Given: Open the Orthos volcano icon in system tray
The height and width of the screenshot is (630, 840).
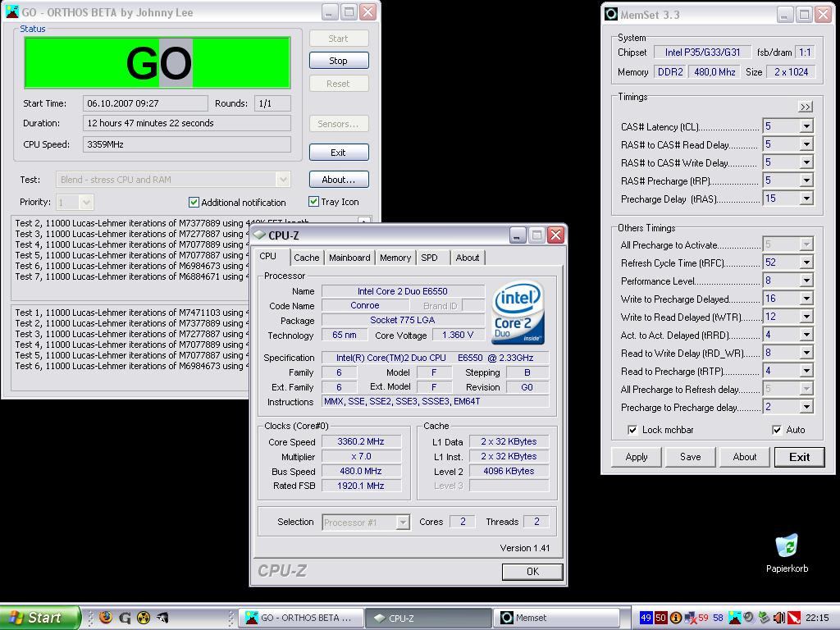Looking at the screenshot, I should [736, 618].
